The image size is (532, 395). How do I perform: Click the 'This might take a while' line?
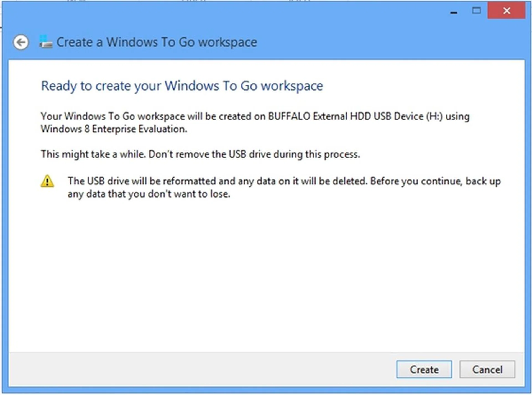(x=93, y=154)
